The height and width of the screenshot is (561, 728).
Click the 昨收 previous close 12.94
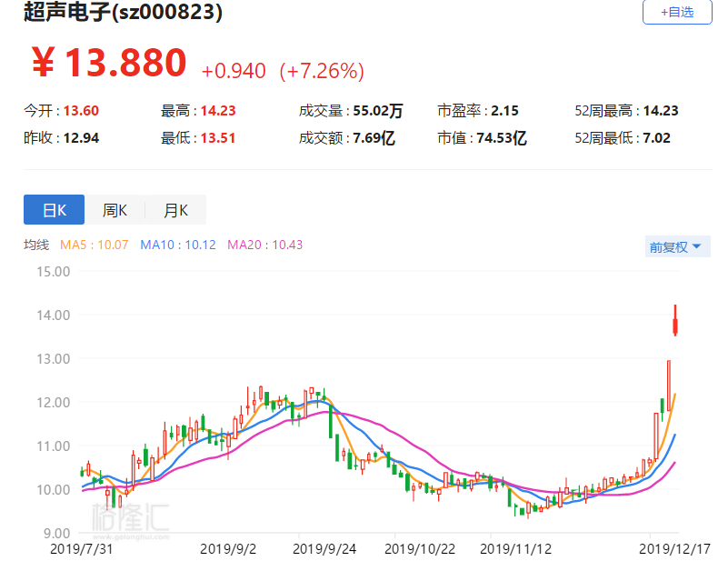81,138
